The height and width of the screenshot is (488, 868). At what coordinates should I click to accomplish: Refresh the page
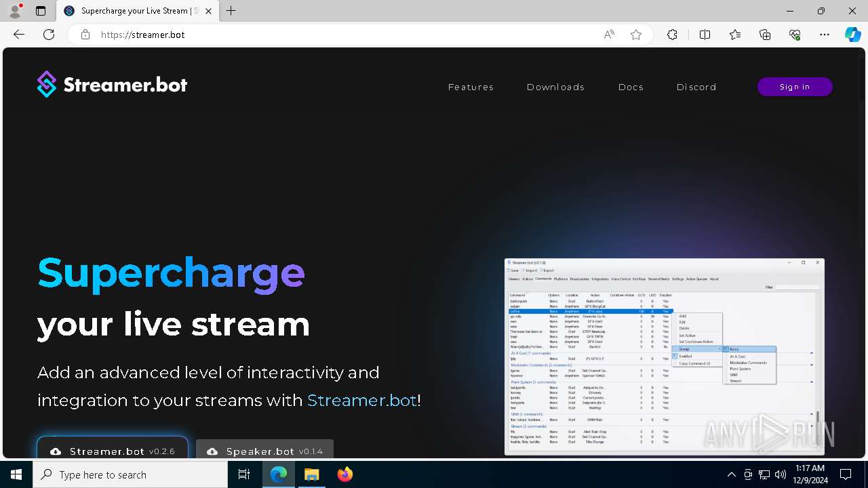(49, 35)
